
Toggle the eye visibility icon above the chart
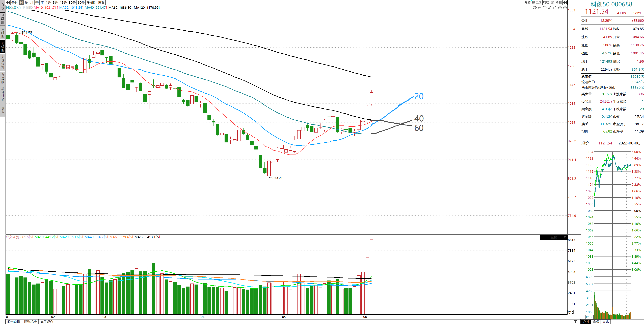(534, 8)
